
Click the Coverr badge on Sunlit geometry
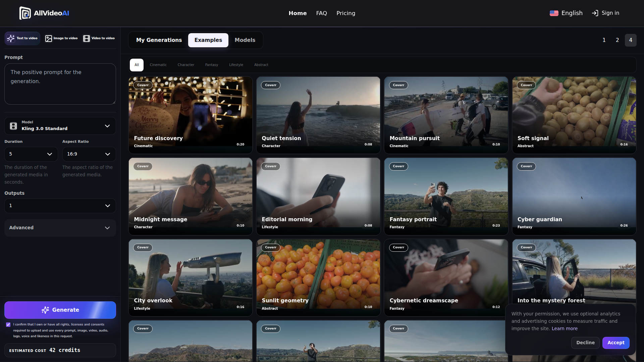tap(271, 247)
